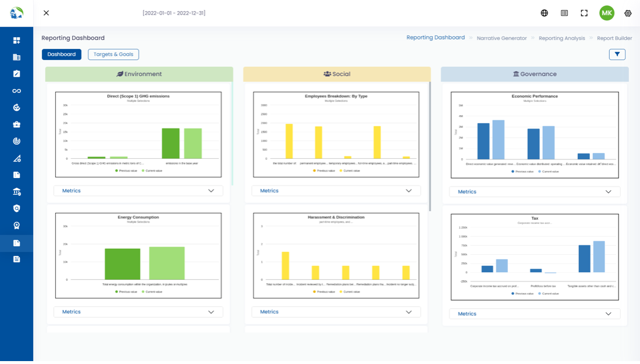Open the language globe icon in top bar
The height and width of the screenshot is (364, 640).
[x=545, y=13]
